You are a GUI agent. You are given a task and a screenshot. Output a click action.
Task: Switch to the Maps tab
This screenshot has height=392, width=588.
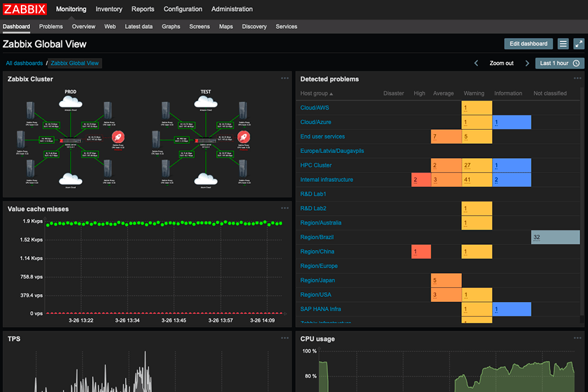[226, 26]
